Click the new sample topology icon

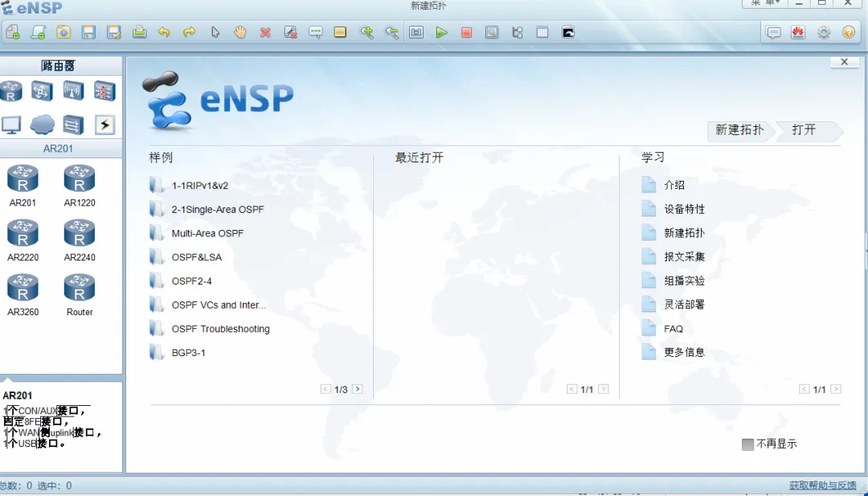point(39,32)
